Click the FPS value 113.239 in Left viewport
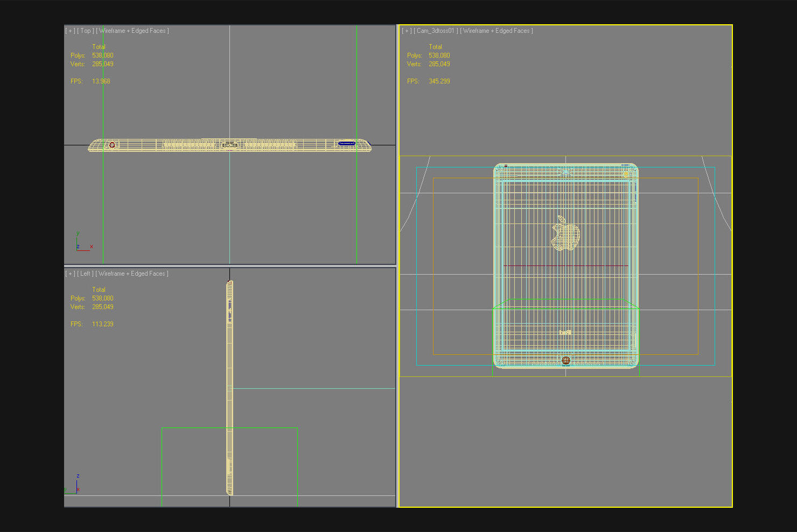Image resolution: width=797 pixels, height=532 pixels. 103,324
